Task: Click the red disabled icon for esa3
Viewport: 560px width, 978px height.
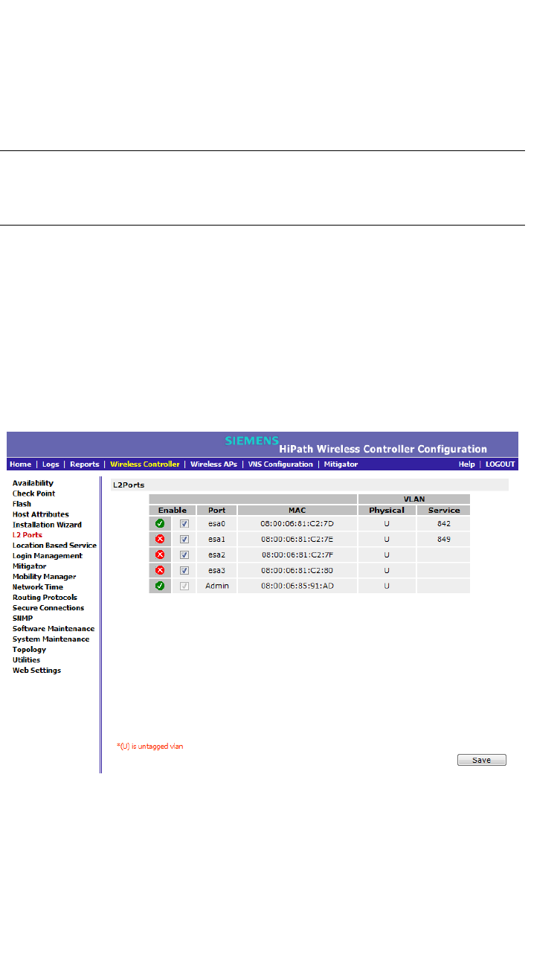Action: coord(160,570)
